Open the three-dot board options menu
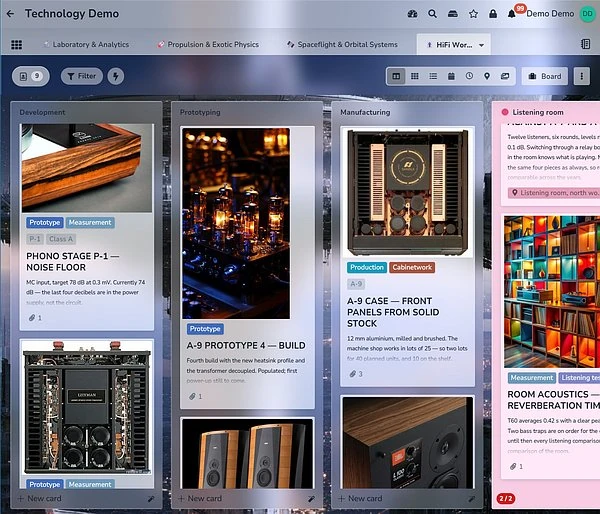The height and width of the screenshot is (514, 600). pos(582,76)
